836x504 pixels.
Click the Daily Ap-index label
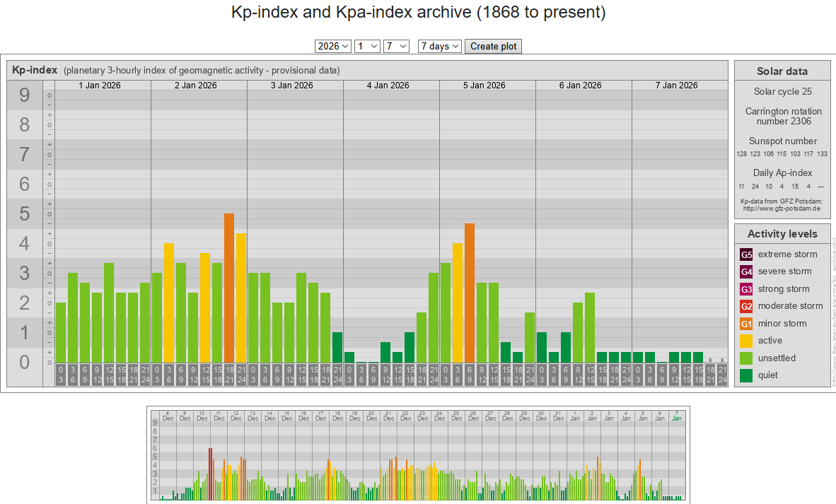(783, 173)
